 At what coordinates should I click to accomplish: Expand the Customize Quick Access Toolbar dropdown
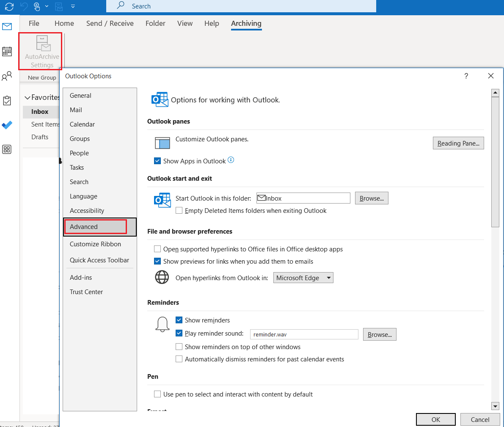[x=74, y=6]
